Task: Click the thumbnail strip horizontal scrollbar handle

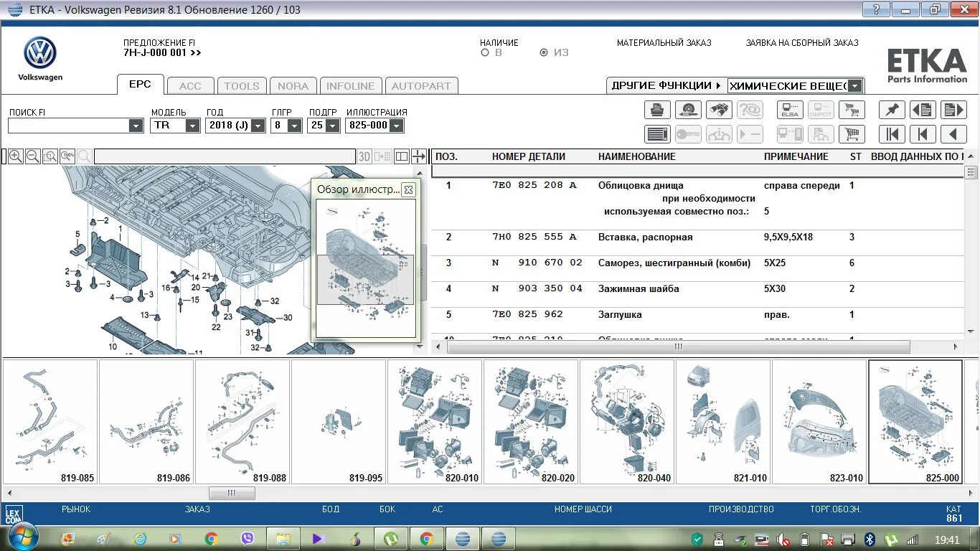Action: [x=232, y=494]
